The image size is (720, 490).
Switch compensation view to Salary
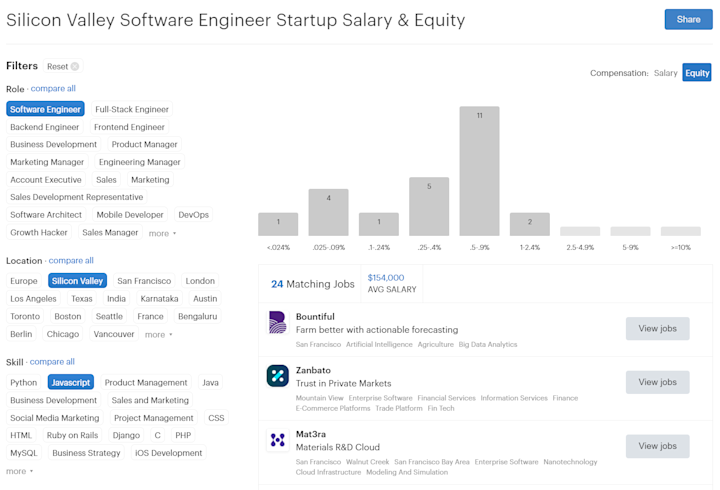665,73
